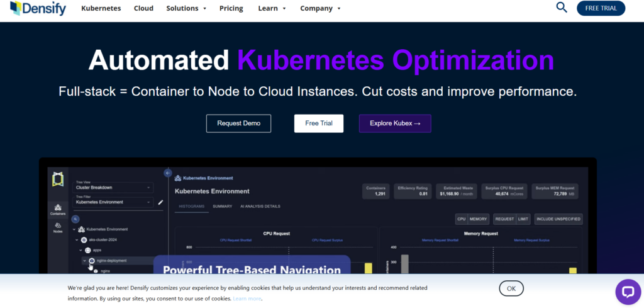The image size is (644, 308).
Task: Click the gray bar in Memory Request chart
Action: (x=404, y=265)
